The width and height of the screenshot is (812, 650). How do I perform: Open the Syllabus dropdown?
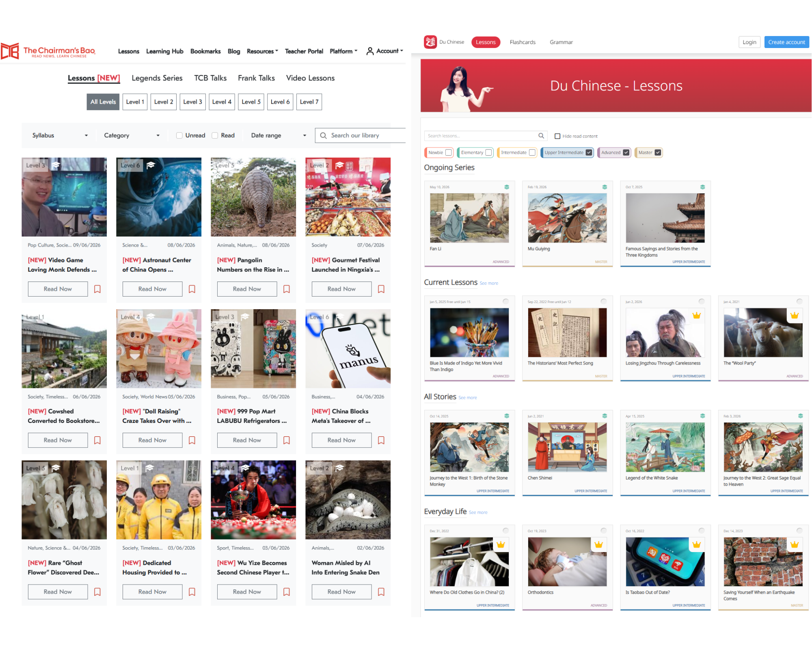point(60,135)
